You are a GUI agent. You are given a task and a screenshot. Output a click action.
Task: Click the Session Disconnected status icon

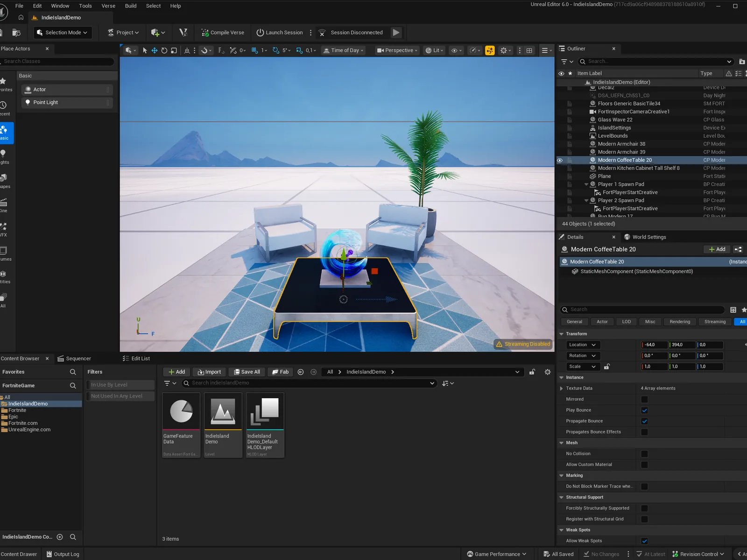point(322,33)
